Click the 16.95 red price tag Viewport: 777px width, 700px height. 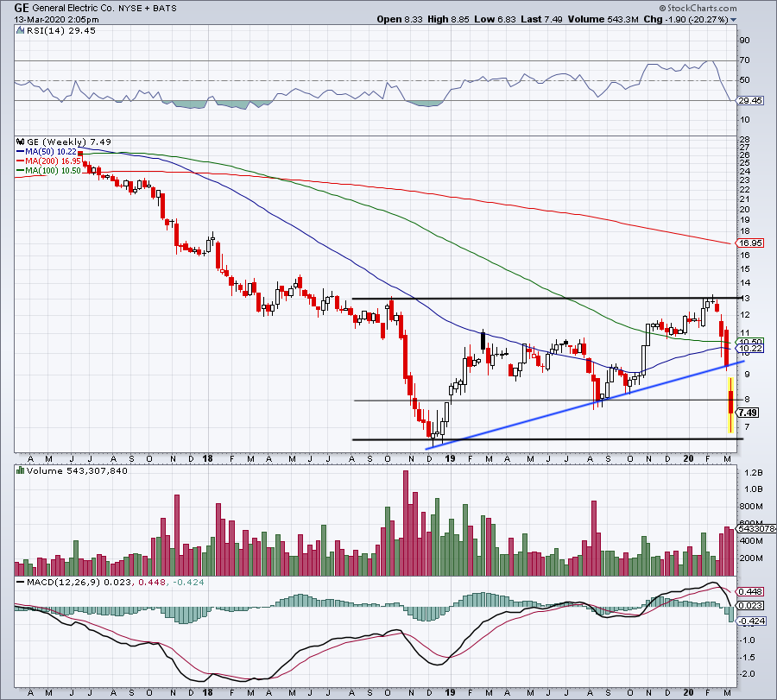click(x=749, y=243)
